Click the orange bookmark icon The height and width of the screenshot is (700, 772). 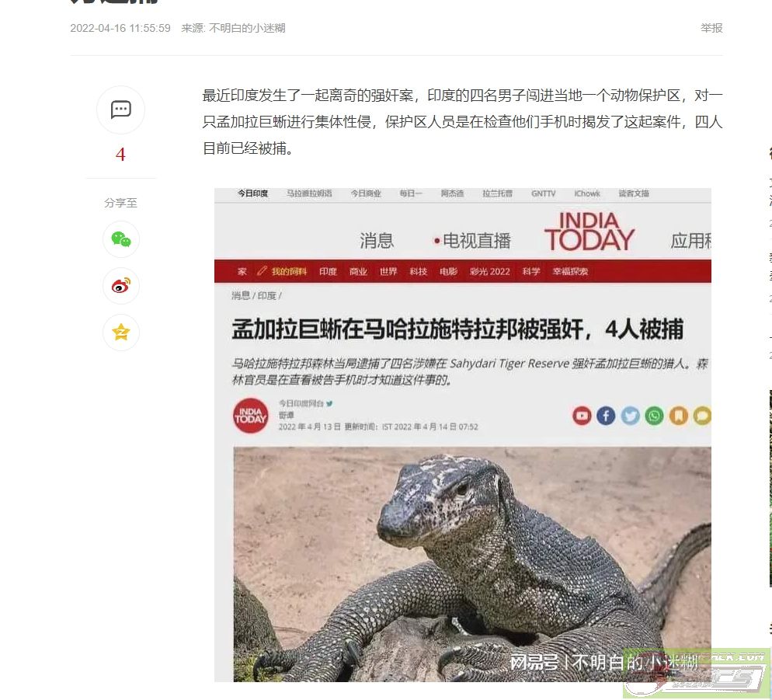click(678, 416)
